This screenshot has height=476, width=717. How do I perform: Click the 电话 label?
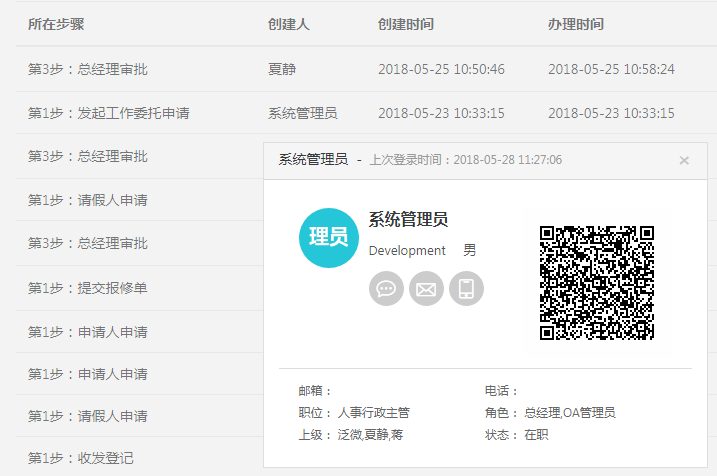point(501,391)
